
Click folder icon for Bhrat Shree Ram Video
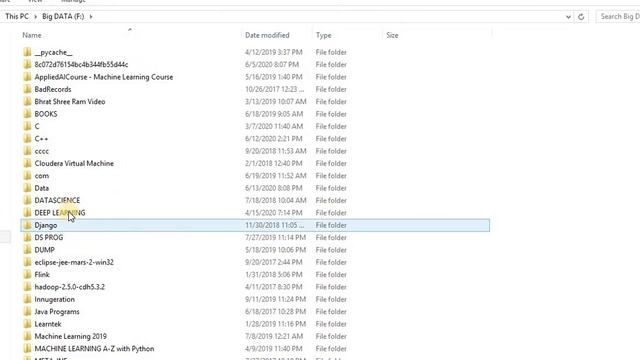pos(27,102)
